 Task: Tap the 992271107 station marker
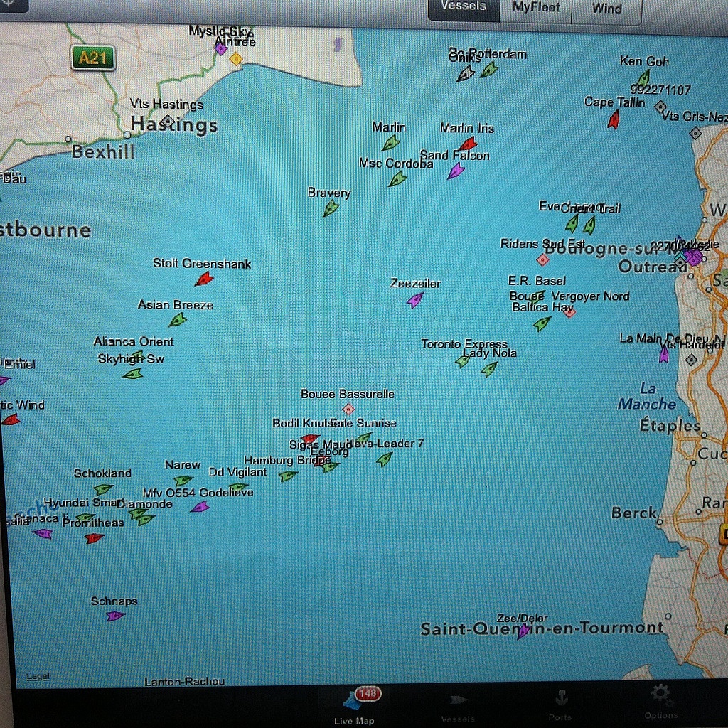tap(660, 108)
